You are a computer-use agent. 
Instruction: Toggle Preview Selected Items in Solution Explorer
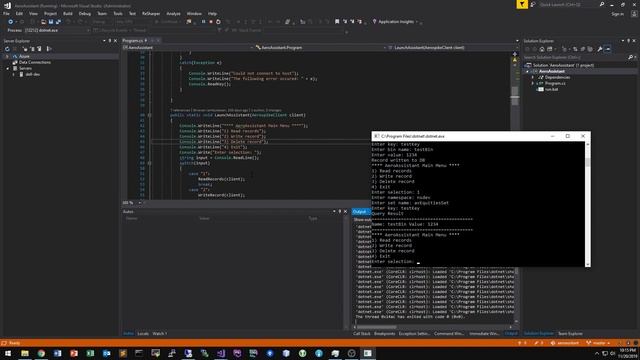(x=608, y=49)
